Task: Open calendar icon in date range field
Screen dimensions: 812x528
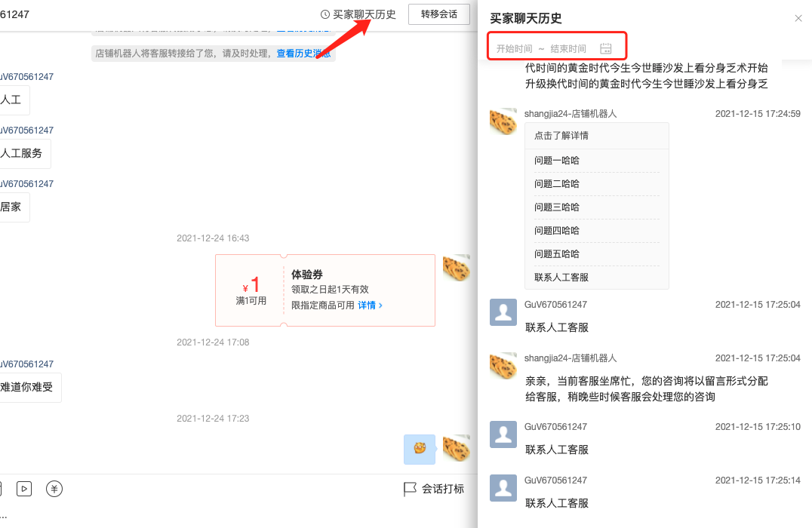Action: (605, 49)
